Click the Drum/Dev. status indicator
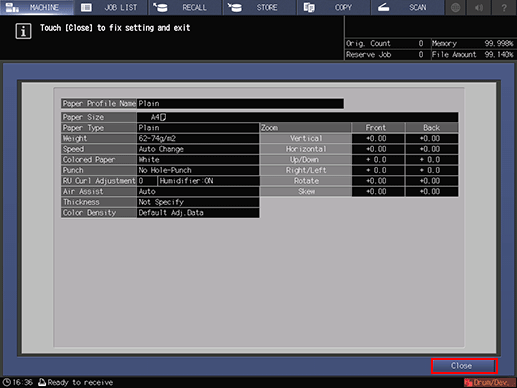This screenshot has width=517, height=388. [x=489, y=382]
